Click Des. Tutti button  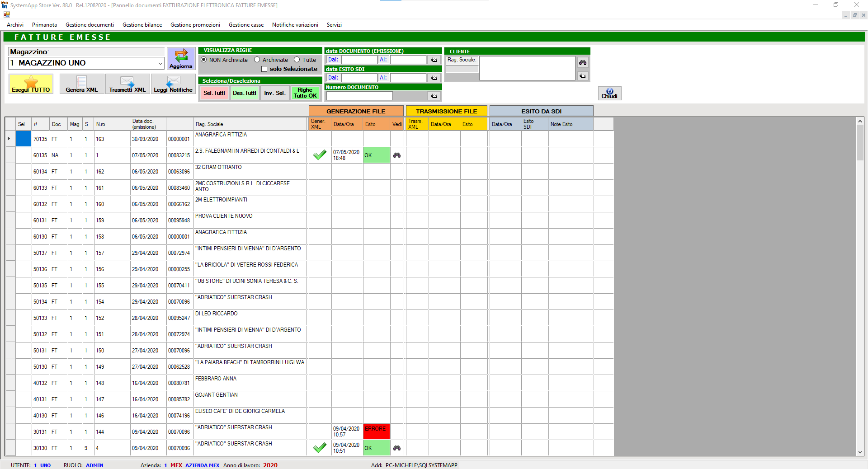[245, 93]
